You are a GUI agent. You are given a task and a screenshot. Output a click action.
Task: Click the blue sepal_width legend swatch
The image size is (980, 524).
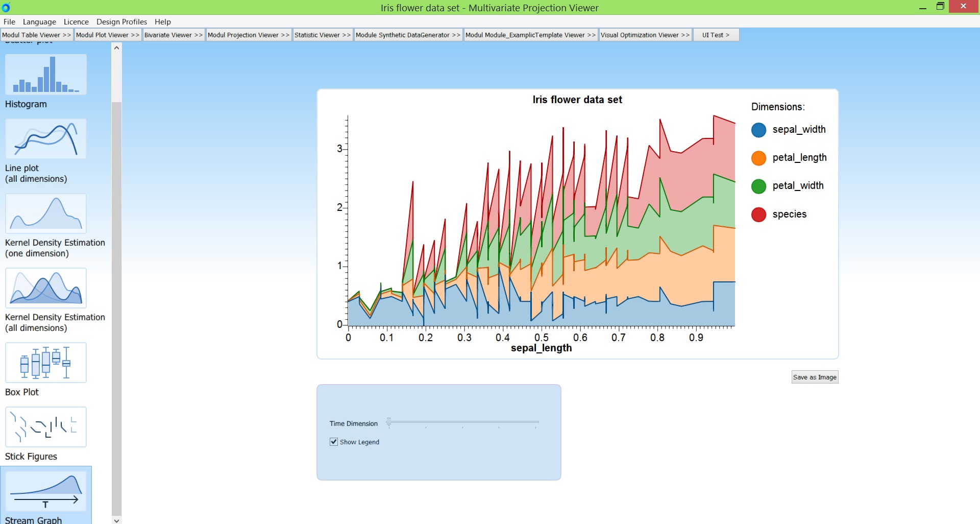point(758,130)
